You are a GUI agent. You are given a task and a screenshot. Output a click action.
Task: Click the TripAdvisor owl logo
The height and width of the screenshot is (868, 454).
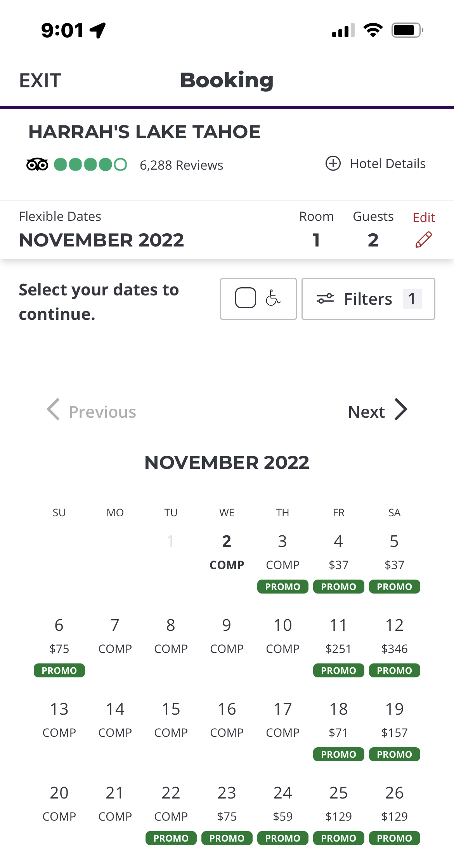(37, 165)
